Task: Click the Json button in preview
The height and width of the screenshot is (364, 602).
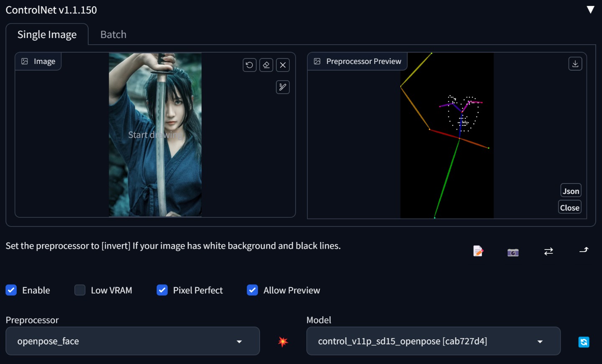Action: (x=571, y=191)
